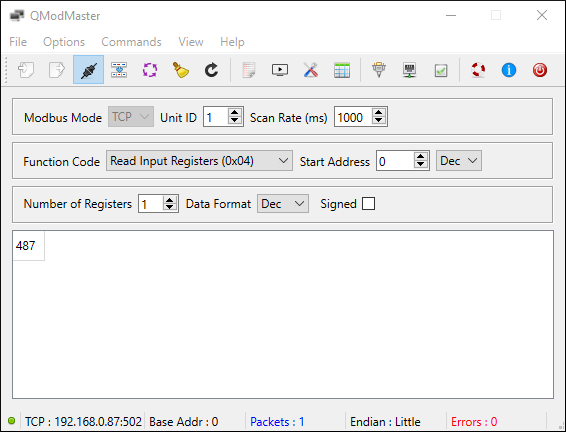This screenshot has height=432, width=566.
Task: Open the Function Code dropdown
Action: [x=199, y=161]
